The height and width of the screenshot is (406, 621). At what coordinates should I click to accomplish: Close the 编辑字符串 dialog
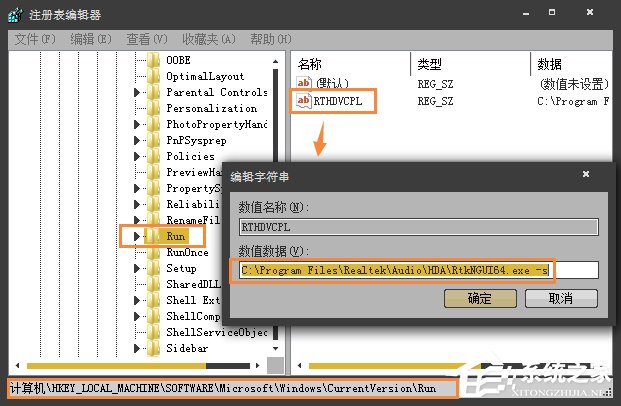(585, 174)
